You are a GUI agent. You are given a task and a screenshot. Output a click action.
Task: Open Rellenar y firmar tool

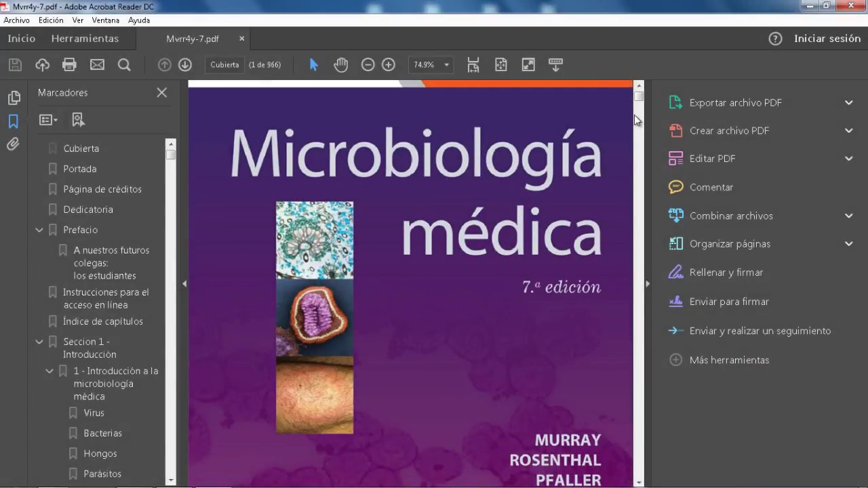pos(726,272)
